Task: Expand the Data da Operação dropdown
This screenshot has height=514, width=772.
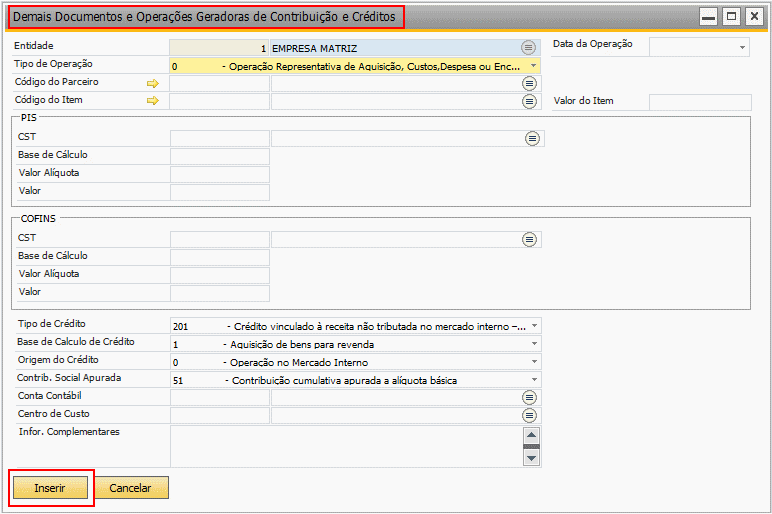Action: [742, 48]
